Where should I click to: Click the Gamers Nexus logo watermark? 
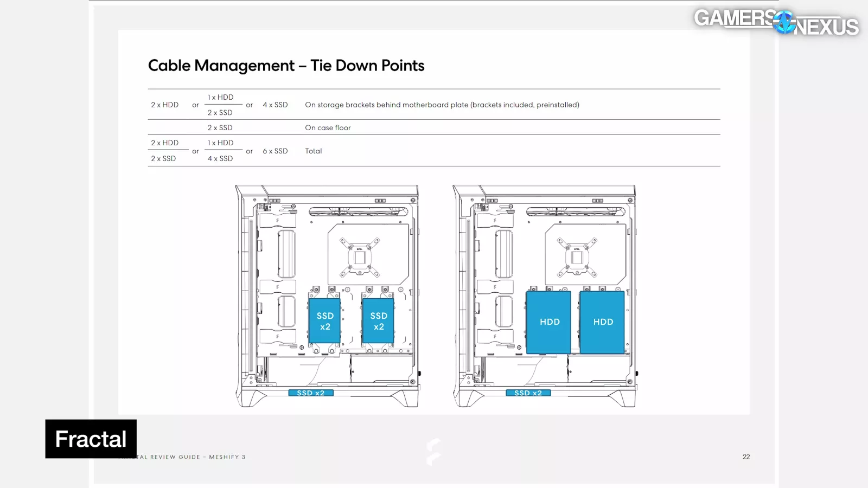[776, 22]
